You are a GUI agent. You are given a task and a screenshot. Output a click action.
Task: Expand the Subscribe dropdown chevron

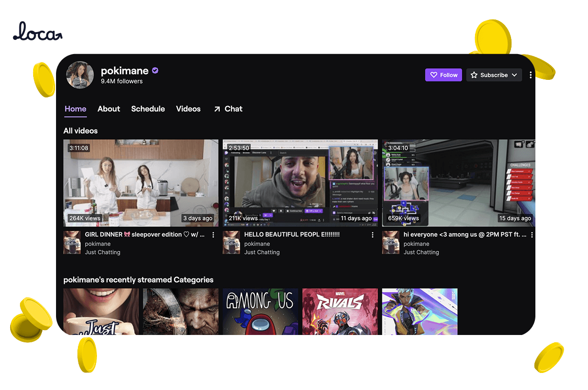tap(514, 75)
